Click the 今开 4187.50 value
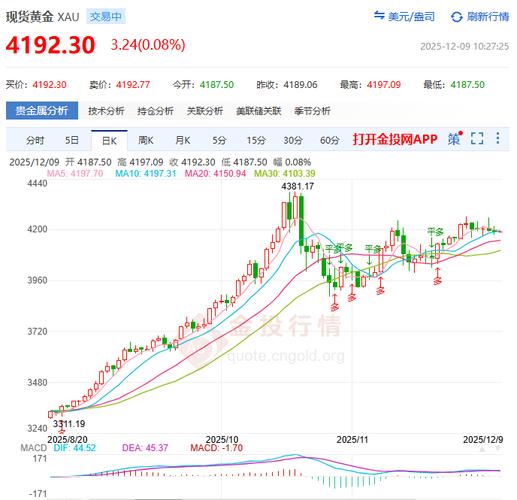517x500 pixels. [217, 85]
